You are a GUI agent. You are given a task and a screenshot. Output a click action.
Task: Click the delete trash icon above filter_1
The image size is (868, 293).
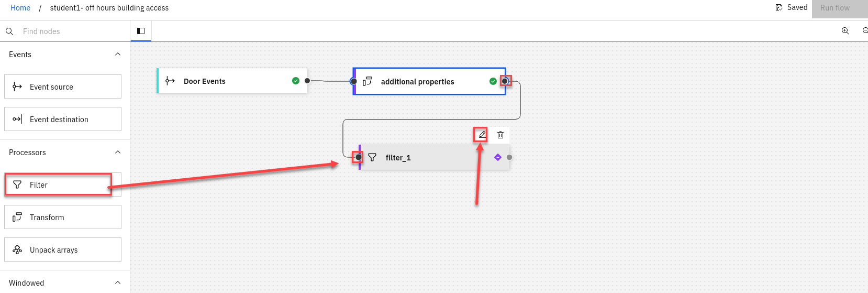[x=500, y=135]
